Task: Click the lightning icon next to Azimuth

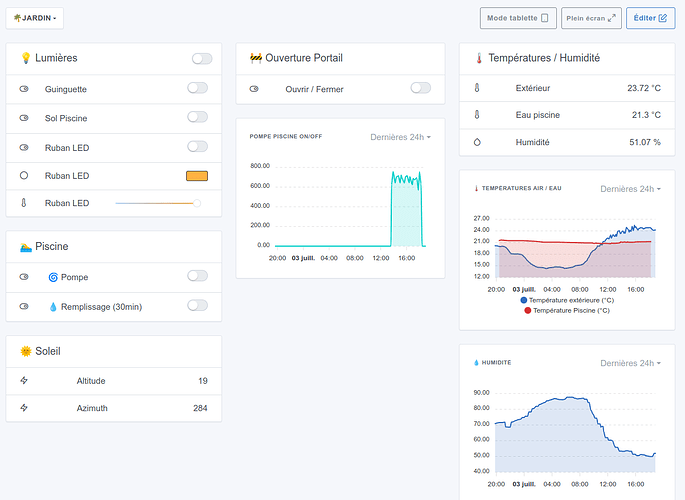Action: tap(24, 408)
